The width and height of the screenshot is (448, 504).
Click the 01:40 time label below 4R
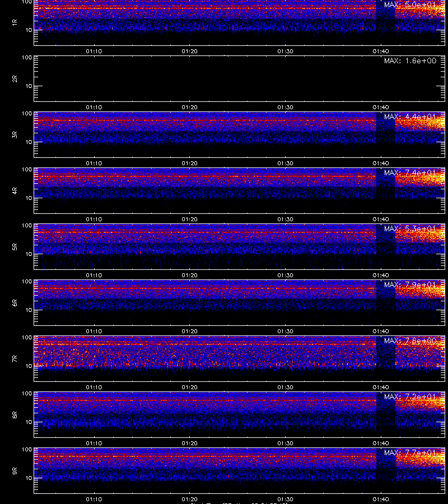381,219
